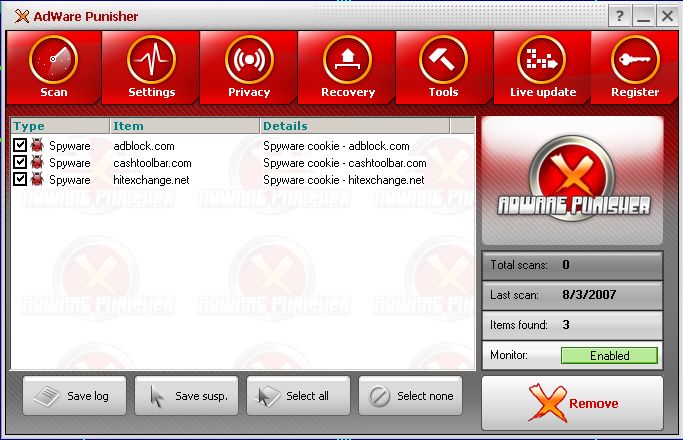
Task: Click the Last scan date 8/3/2007
Action: (589, 295)
